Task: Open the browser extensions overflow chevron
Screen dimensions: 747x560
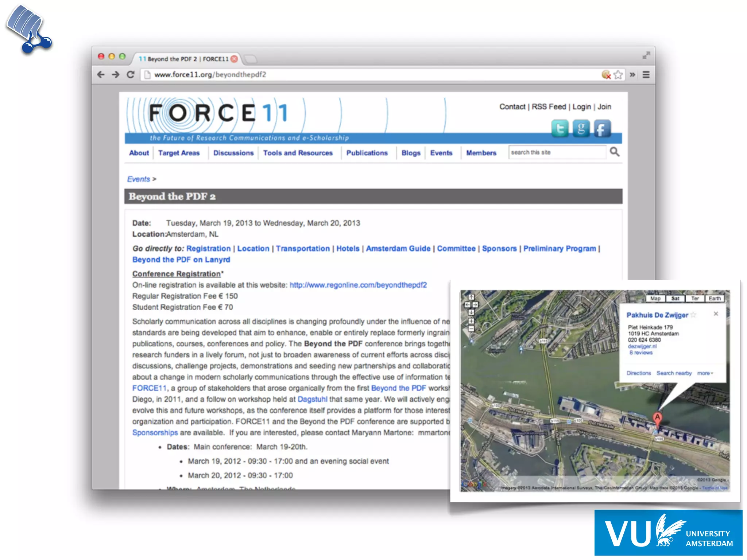Action: 632,75
